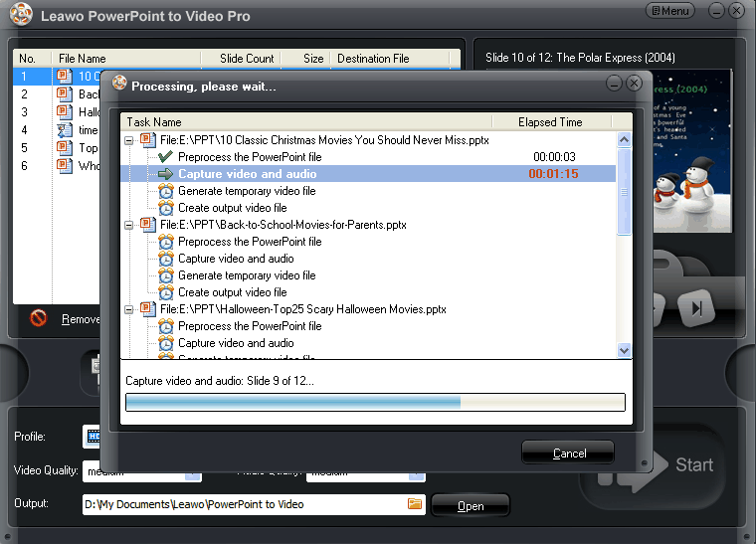Cancel the processing task

pyautogui.click(x=568, y=453)
